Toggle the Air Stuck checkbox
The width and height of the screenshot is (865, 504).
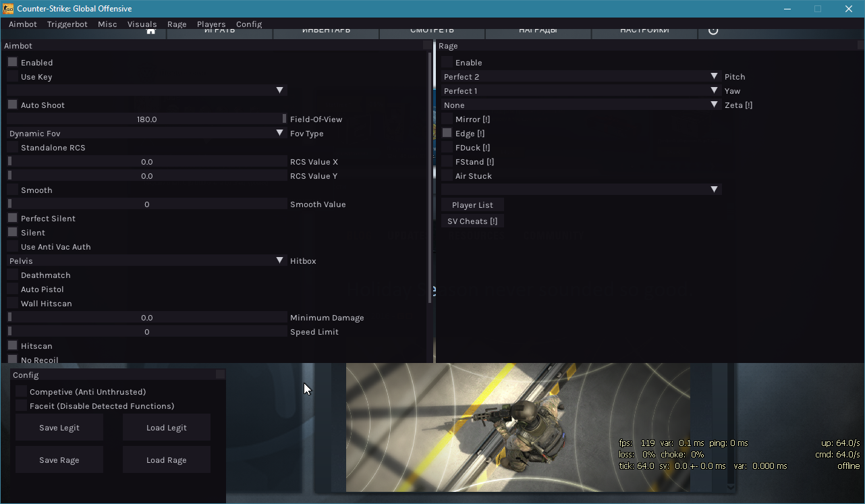point(447,175)
